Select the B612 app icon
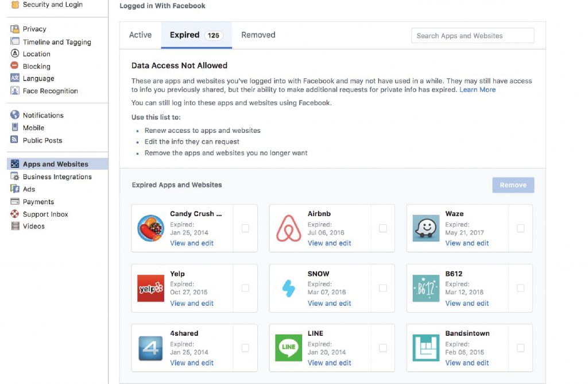The height and width of the screenshot is (384, 588). click(x=425, y=287)
